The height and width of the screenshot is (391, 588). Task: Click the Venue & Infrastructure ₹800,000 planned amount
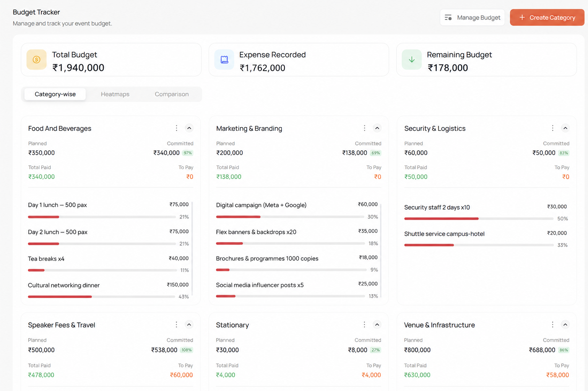(417, 350)
